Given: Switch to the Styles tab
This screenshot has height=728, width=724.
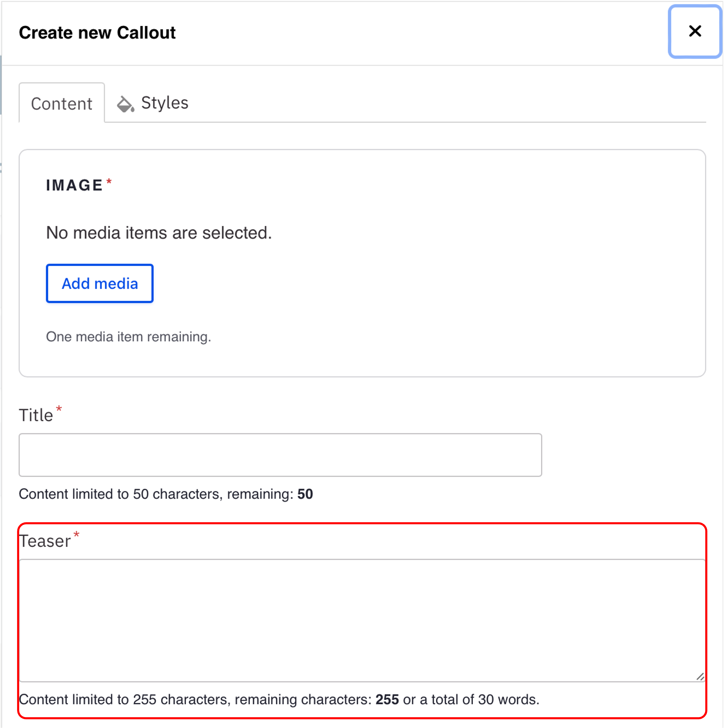Looking at the screenshot, I should pyautogui.click(x=164, y=103).
